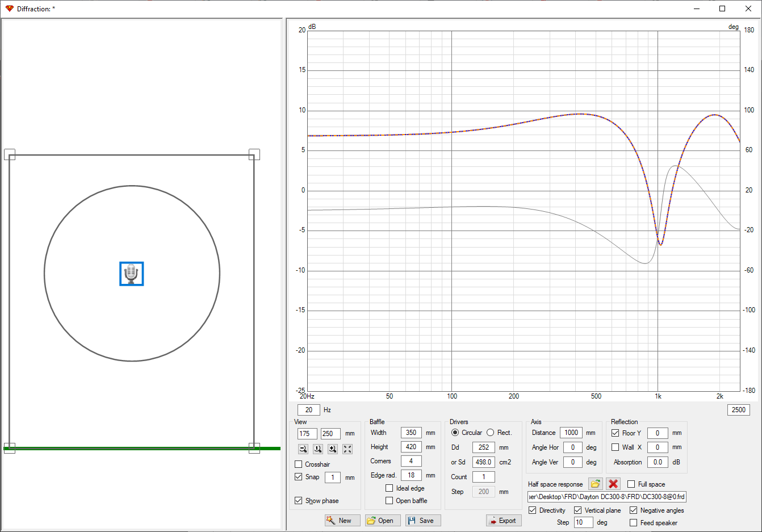Click the Dd driver diameter field
The image size is (762, 532).
click(x=484, y=447)
